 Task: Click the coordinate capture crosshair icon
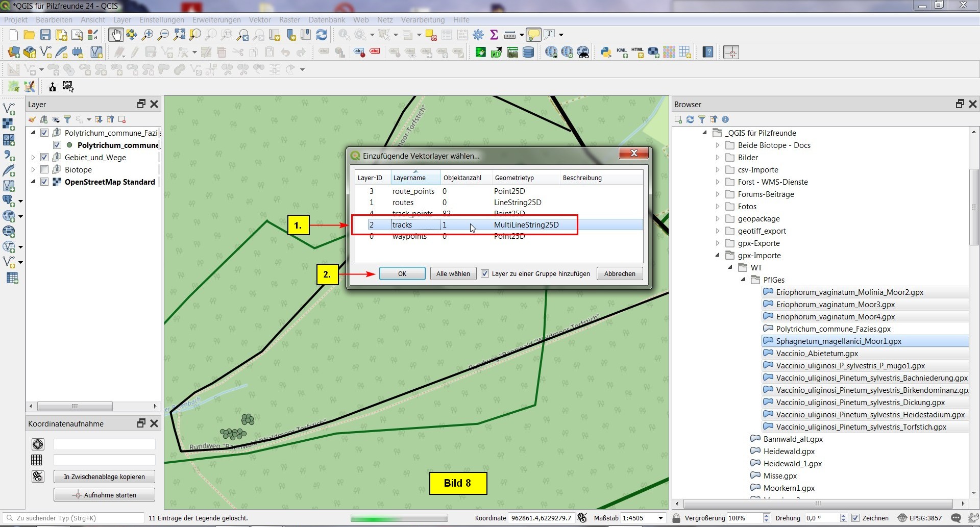point(731,52)
